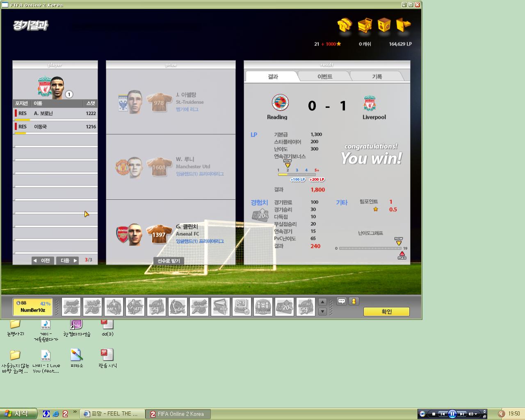525x420 pixels.
Task: Expand the quick launch overflow chevron
Action: point(75,412)
